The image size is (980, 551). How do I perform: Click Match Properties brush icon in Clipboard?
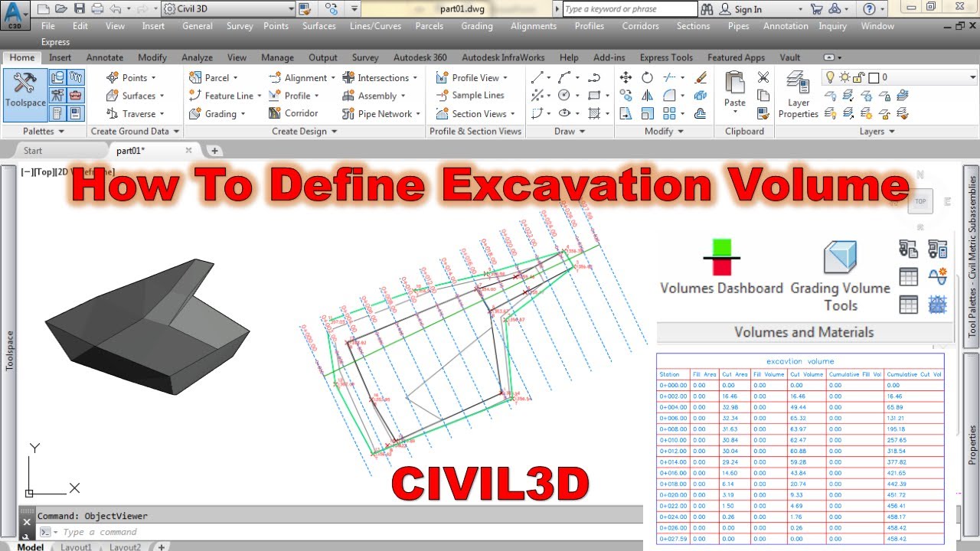pos(763,113)
